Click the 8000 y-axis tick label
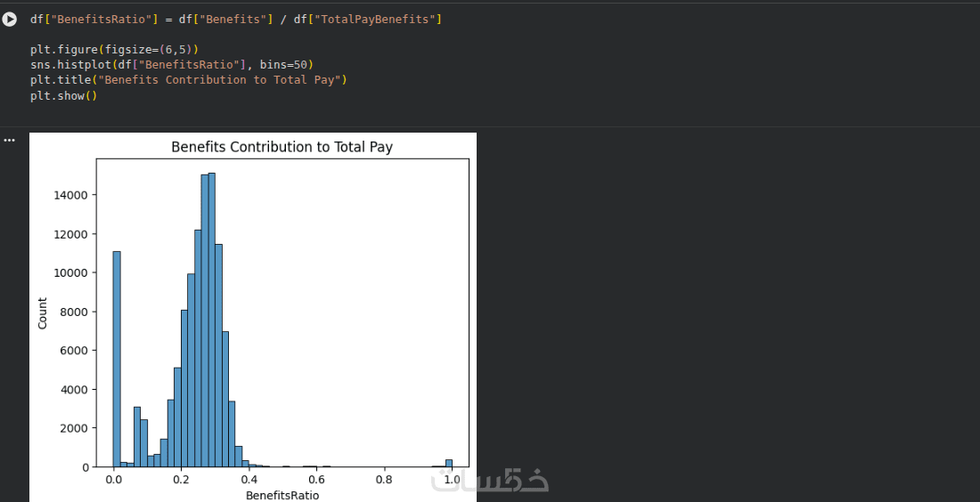This screenshot has height=502, width=980. [x=73, y=312]
